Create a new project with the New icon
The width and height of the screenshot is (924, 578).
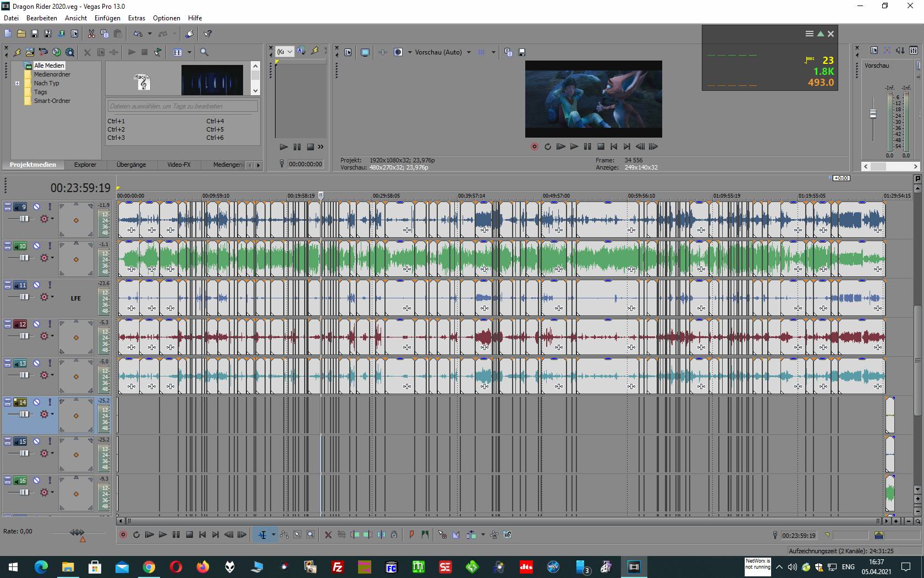[8, 34]
